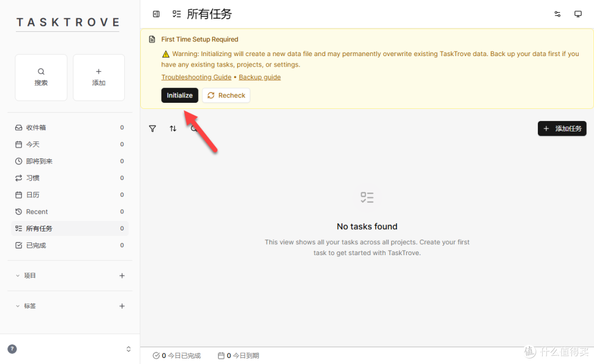Open the Backup guide link
Image resolution: width=594 pixels, height=364 pixels.
[x=260, y=78]
